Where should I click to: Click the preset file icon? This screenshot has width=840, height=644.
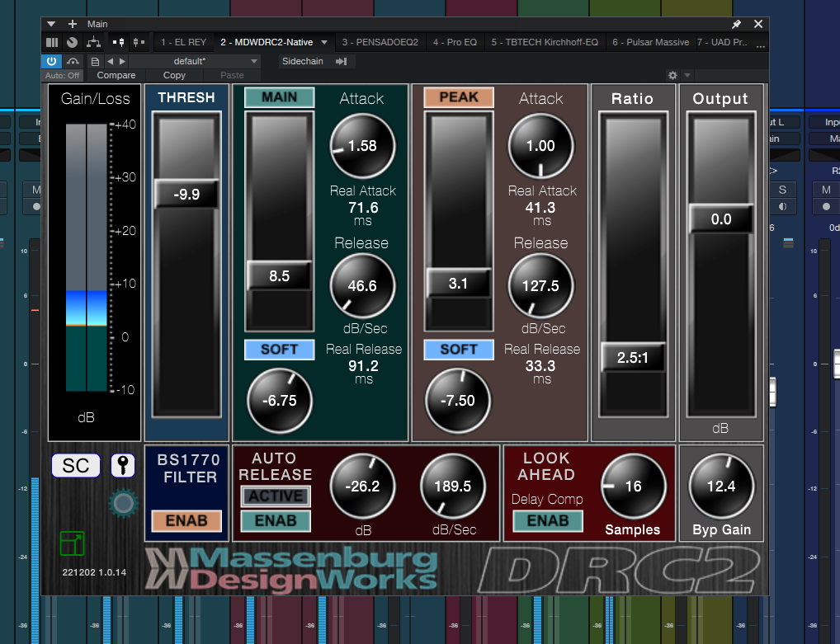[x=96, y=61]
